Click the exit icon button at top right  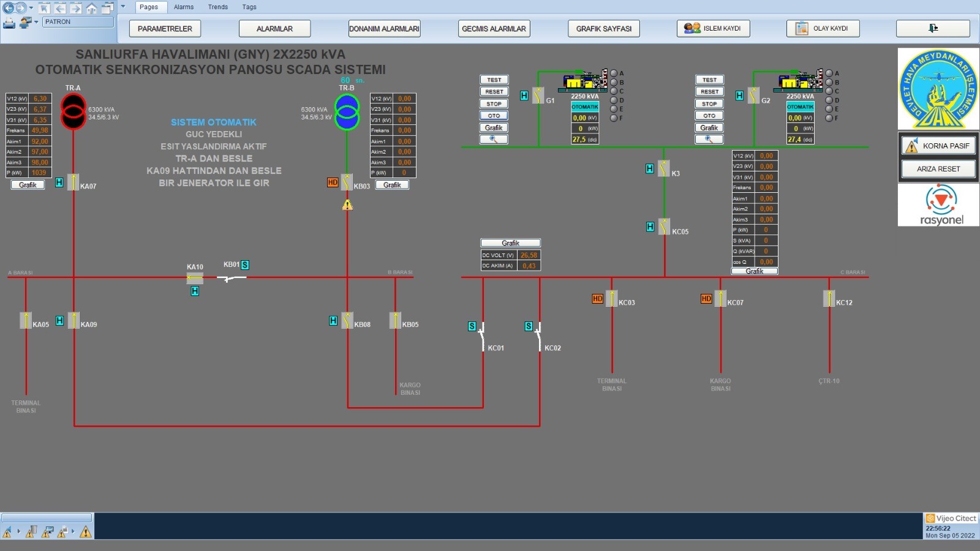pos(933,28)
